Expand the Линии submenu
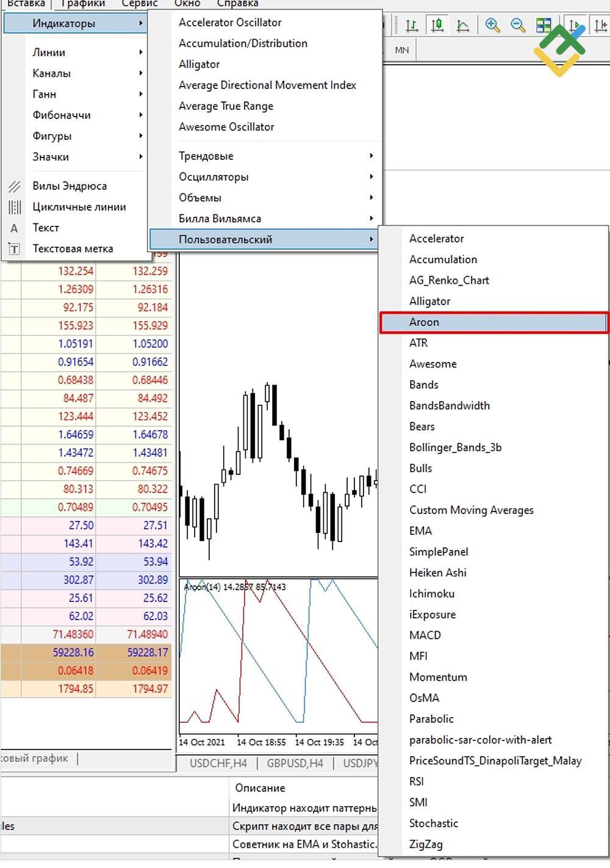The image size is (610, 868). click(x=74, y=52)
